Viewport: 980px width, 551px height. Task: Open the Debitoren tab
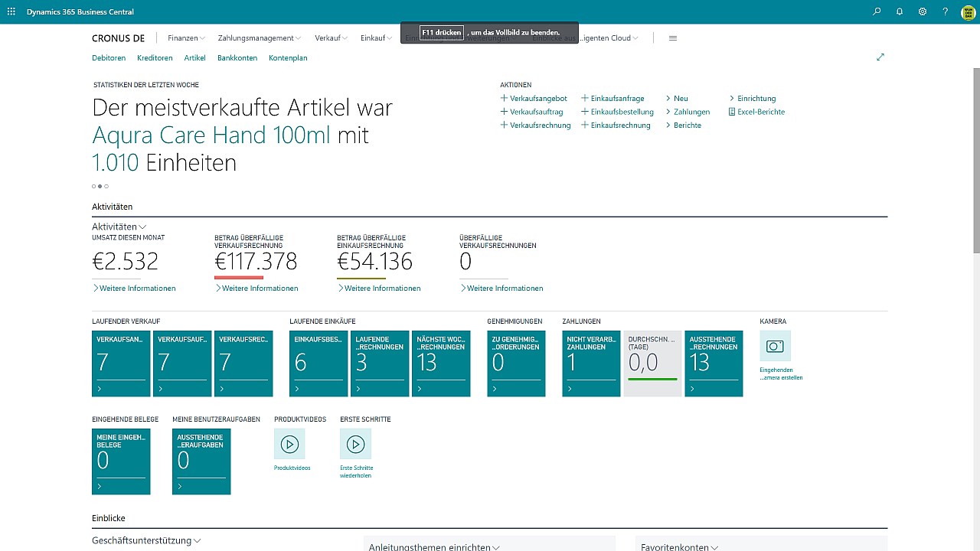coord(109,58)
